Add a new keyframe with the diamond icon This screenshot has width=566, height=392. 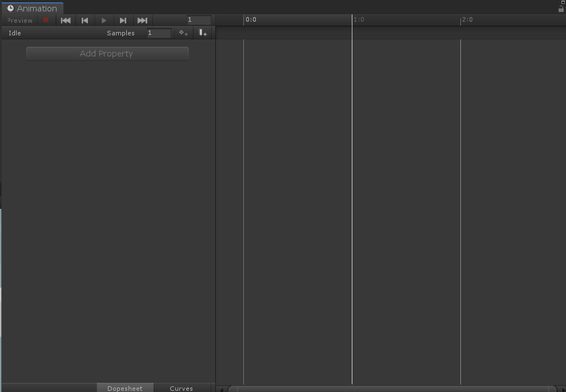pyautogui.click(x=183, y=33)
